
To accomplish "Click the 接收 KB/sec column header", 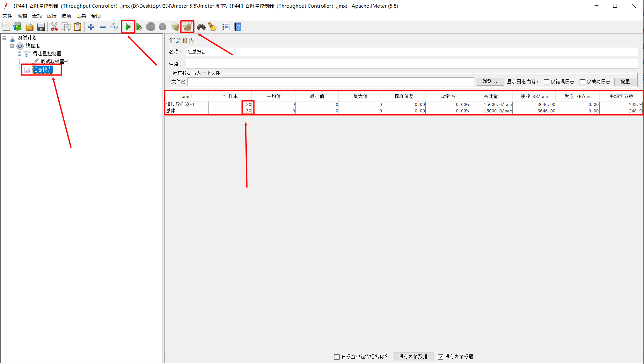I will click(534, 96).
